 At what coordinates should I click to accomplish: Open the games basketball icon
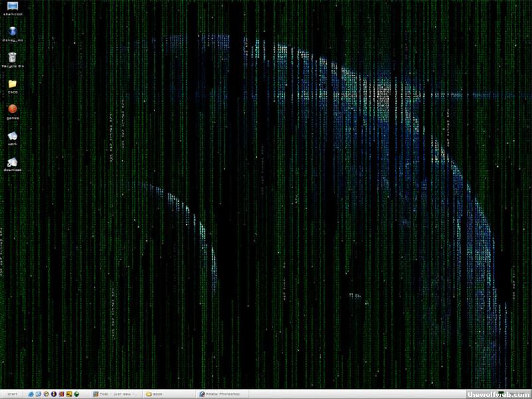tap(13, 109)
